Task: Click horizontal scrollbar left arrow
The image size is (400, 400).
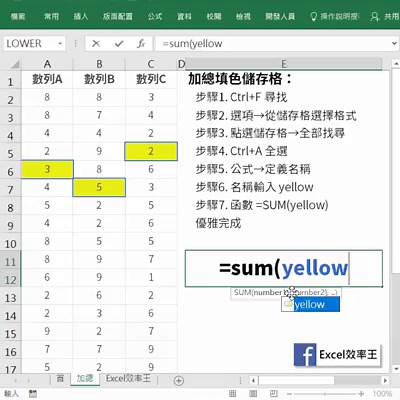Action: click(253, 380)
